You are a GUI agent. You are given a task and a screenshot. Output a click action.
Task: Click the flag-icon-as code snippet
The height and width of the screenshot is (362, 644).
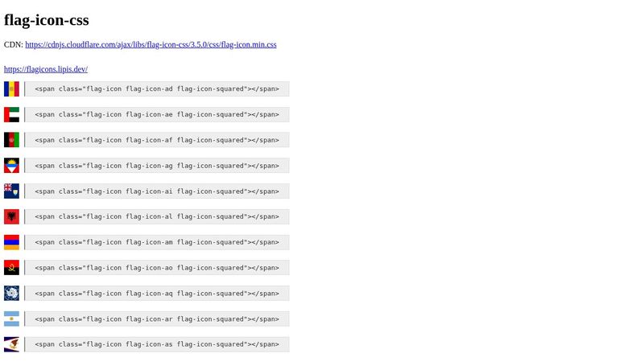157,344
